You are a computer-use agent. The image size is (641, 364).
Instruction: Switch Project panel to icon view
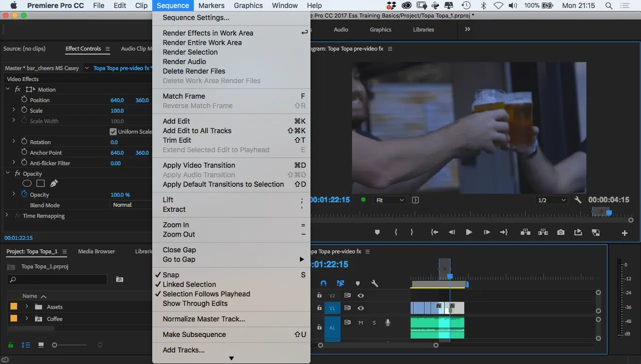pos(41,345)
